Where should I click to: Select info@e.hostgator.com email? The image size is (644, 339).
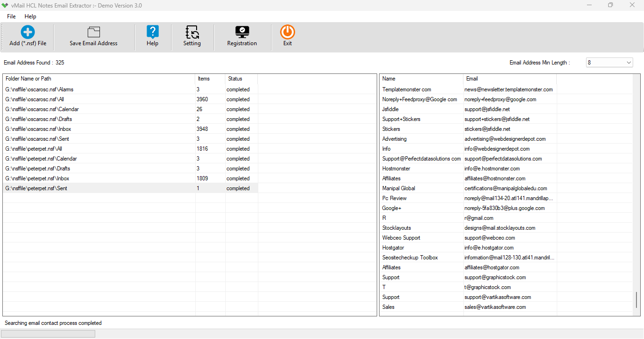coord(489,248)
